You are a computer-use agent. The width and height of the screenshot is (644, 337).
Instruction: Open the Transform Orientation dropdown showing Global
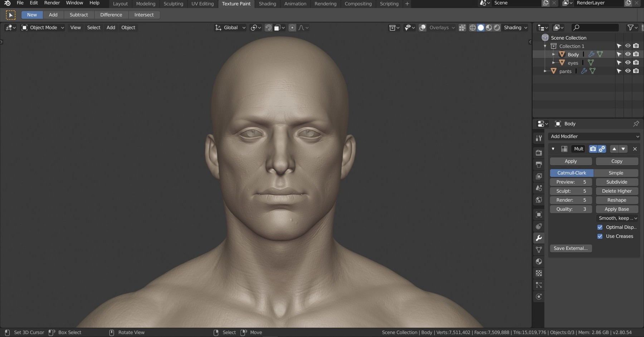pos(230,28)
